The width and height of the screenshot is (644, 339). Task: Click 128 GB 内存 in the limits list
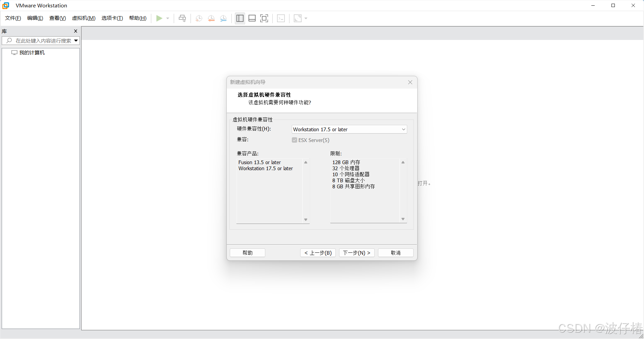click(x=346, y=162)
